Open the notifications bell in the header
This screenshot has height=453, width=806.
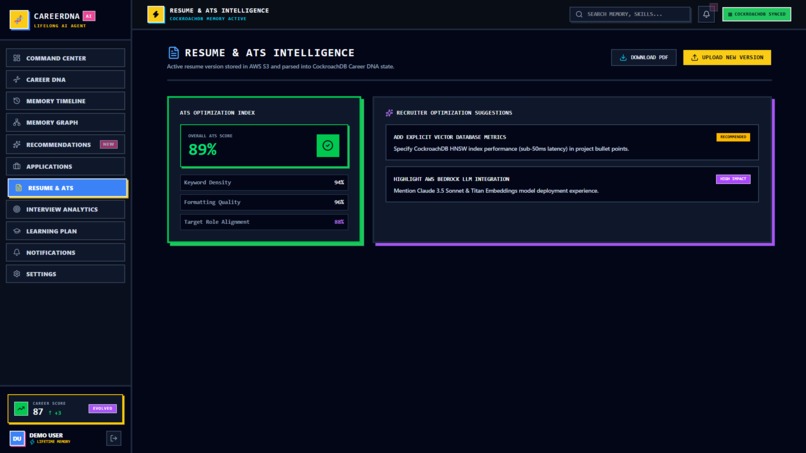tap(706, 14)
